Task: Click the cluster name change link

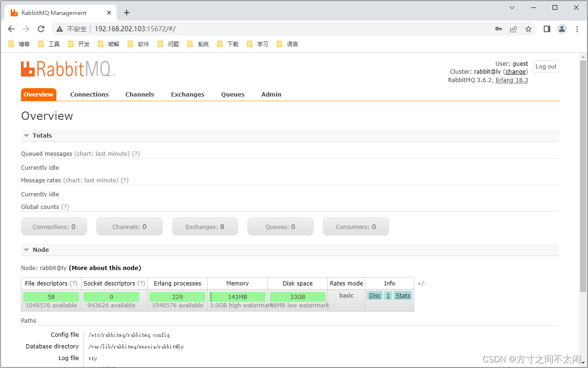Action: coord(516,72)
